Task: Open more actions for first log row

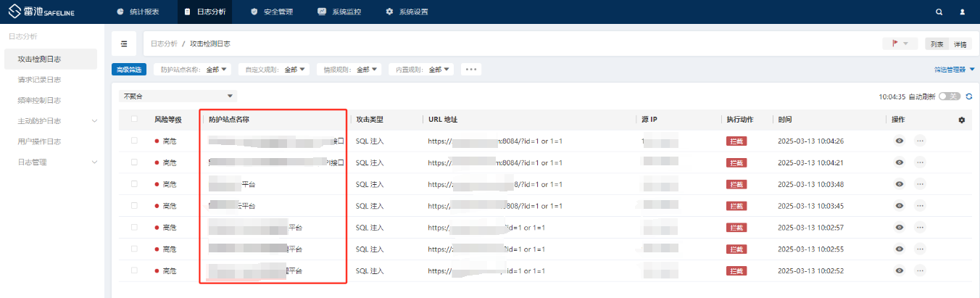Action: pos(920,141)
